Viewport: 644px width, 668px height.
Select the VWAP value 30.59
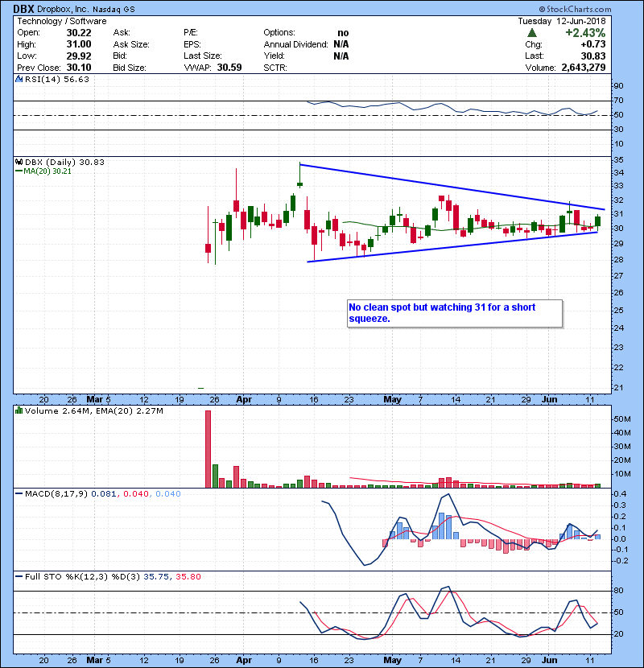tap(229, 68)
